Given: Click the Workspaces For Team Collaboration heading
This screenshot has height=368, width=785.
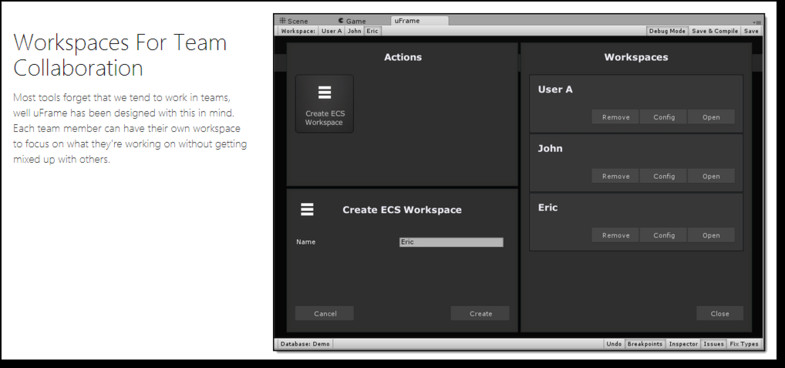Looking at the screenshot, I should [x=120, y=55].
